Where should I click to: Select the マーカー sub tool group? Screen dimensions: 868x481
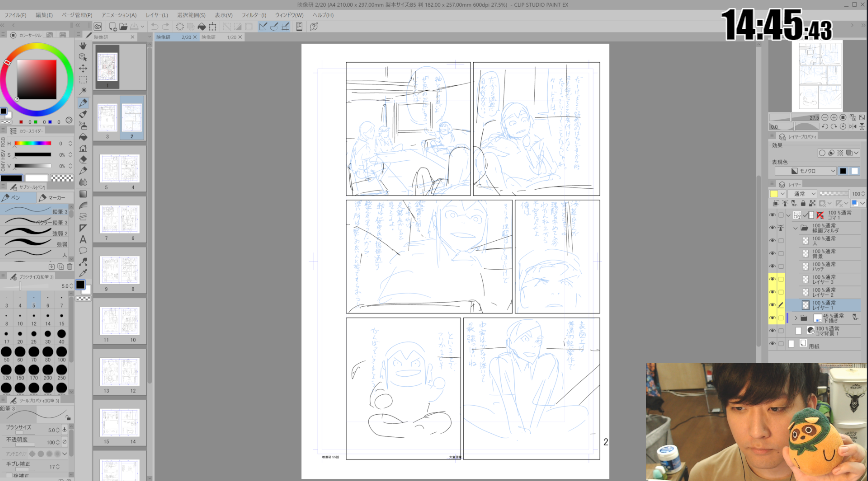click(x=54, y=198)
